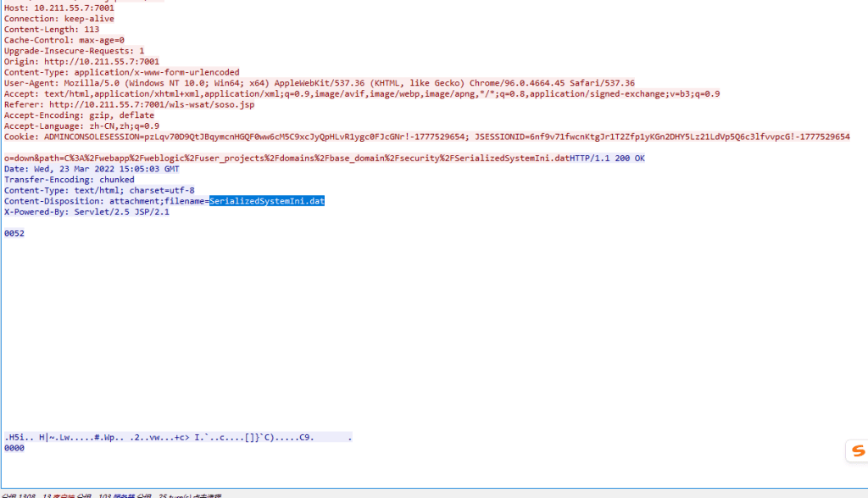Viewport: 868px width, 498px height.
Task: Click the 0052 chunk size value
Action: coord(14,233)
